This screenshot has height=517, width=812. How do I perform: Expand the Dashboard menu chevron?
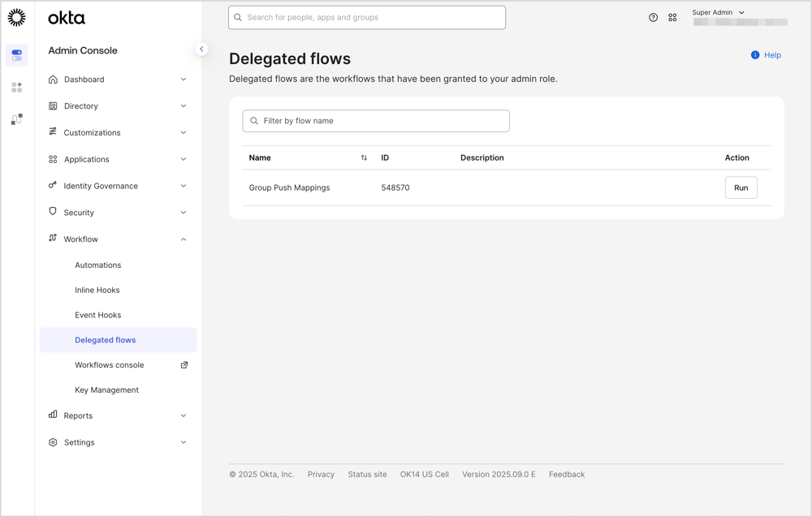(x=184, y=80)
